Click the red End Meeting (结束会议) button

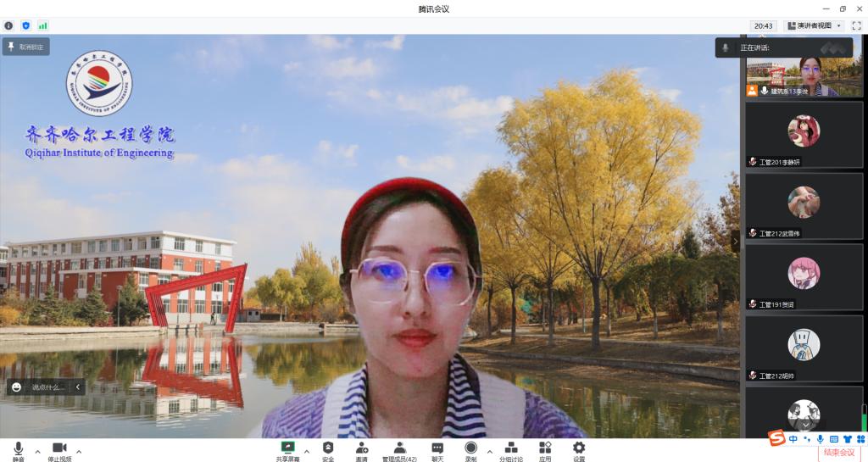click(839, 452)
